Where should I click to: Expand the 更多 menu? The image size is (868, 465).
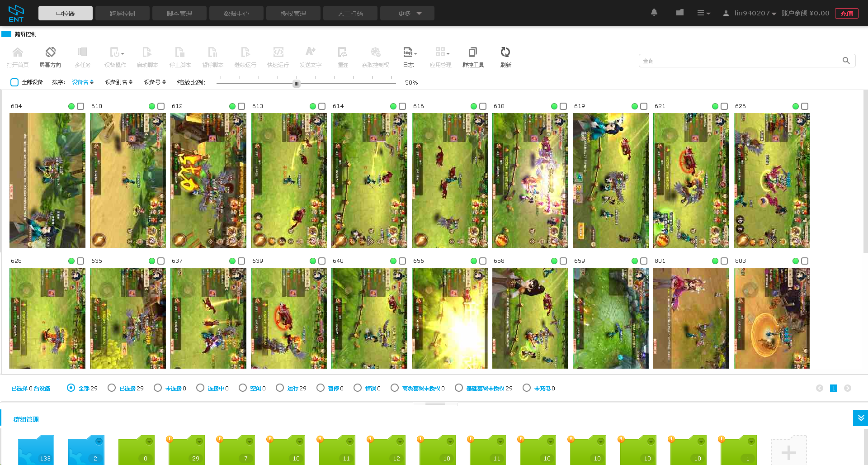click(x=407, y=14)
